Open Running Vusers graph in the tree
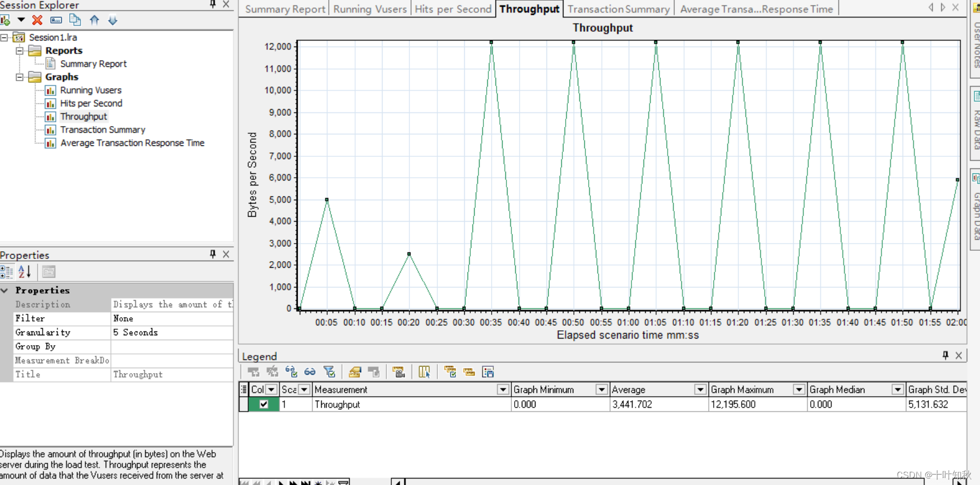 tap(90, 90)
